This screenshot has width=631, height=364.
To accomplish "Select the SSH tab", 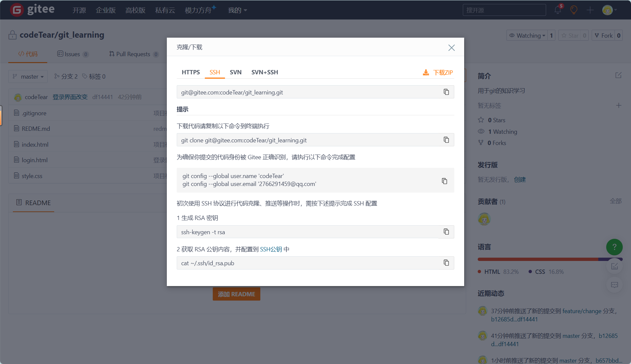I will (x=215, y=72).
